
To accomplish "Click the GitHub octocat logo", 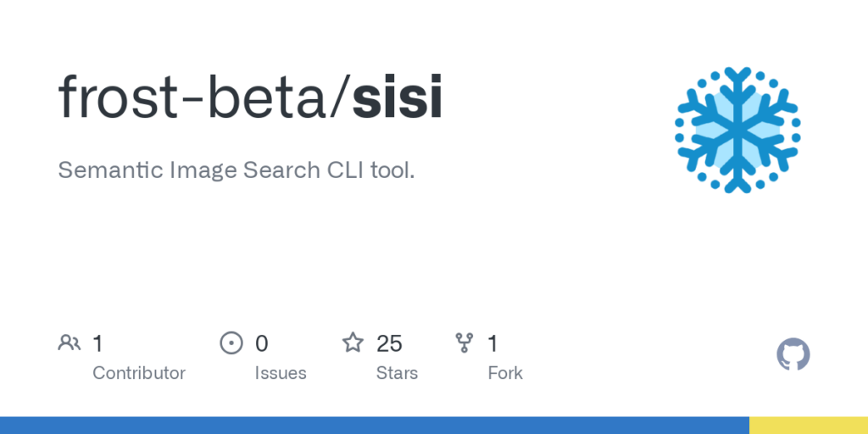I will pos(793,354).
